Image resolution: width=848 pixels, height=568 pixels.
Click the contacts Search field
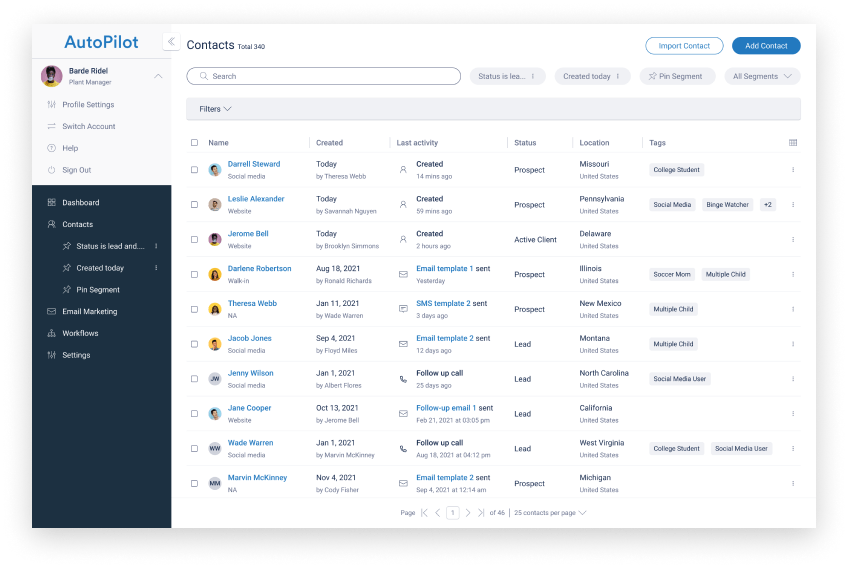(x=324, y=76)
